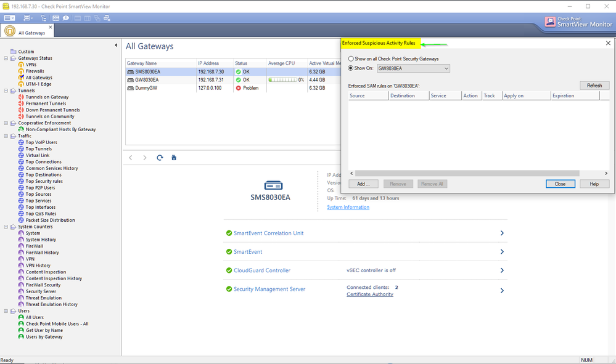This screenshot has height=364, width=616.
Task: Click the Top Tunnels globe icon
Action: (x=21, y=148)
